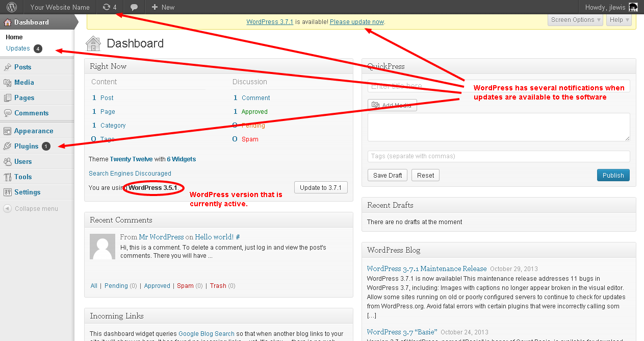This screenshot has height=341, width=644.
Task: Click the WordPress logo icon in admin bar
Action: [11, 7]
